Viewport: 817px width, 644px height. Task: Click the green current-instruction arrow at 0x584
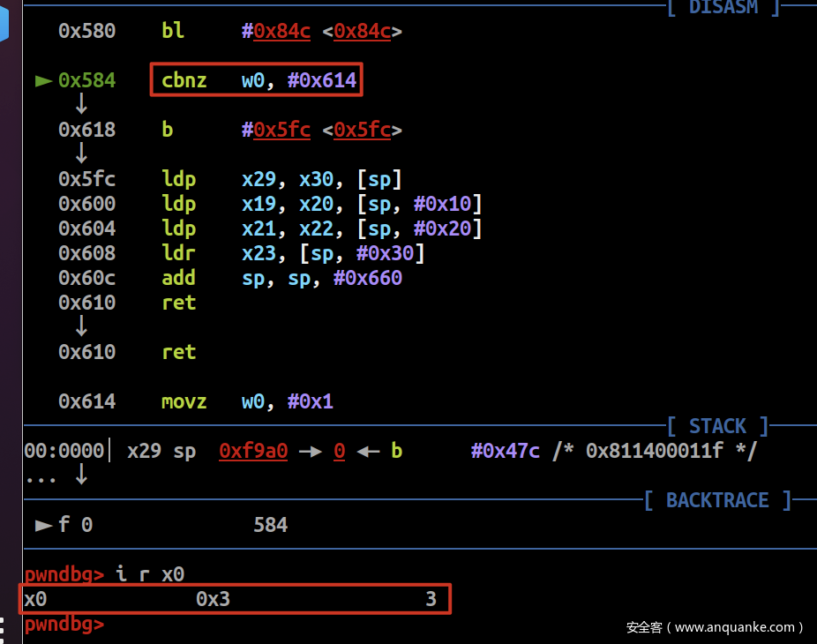point(44,81)
